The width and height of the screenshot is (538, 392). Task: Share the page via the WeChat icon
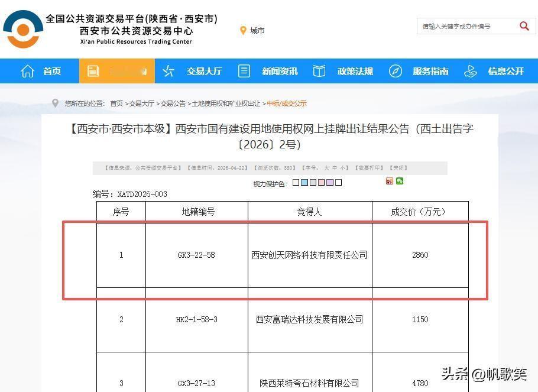point(400,181)
